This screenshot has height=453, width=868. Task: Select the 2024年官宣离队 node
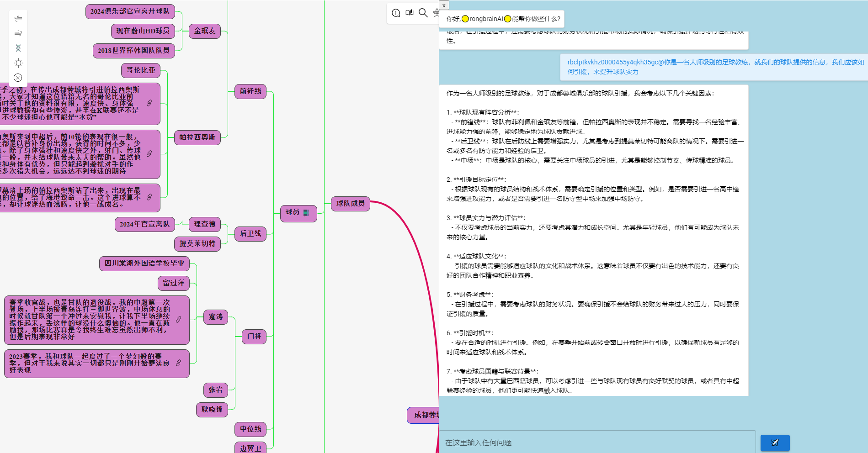click(144, 224)
